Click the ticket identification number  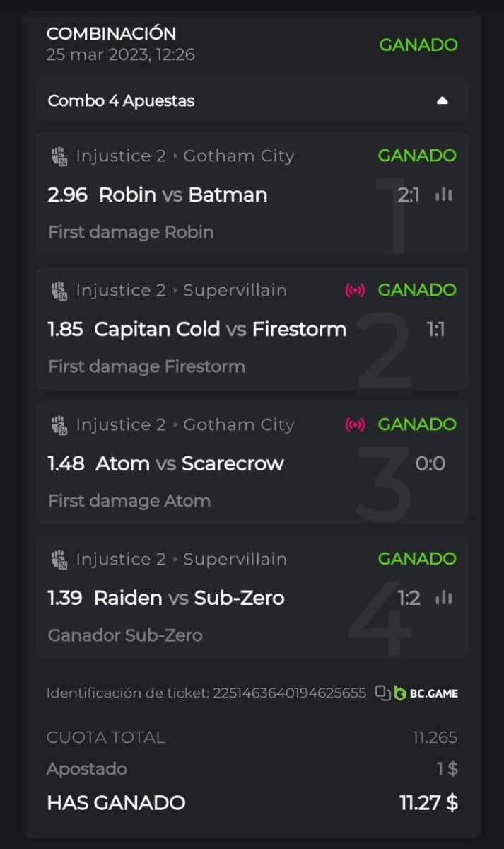[x=289, y=693]
